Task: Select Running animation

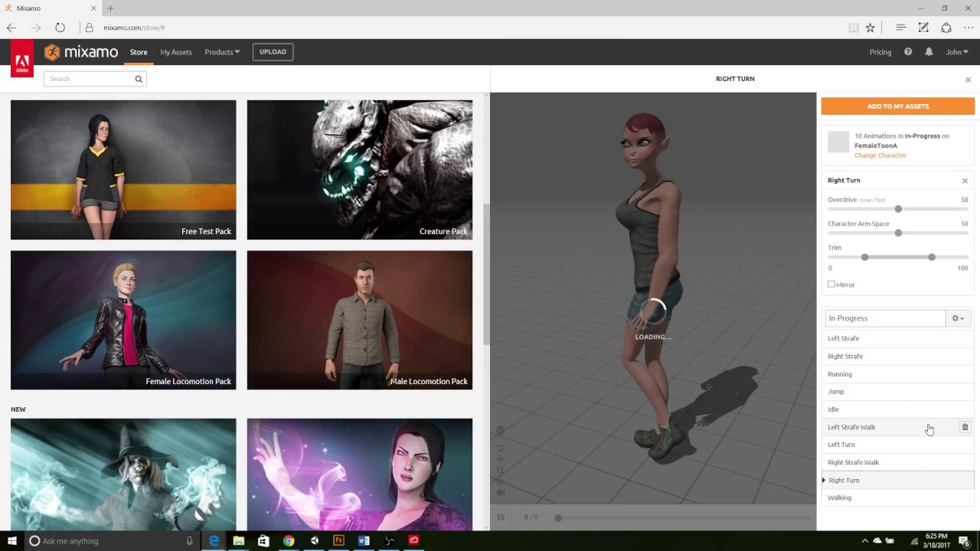Action: 897,374
